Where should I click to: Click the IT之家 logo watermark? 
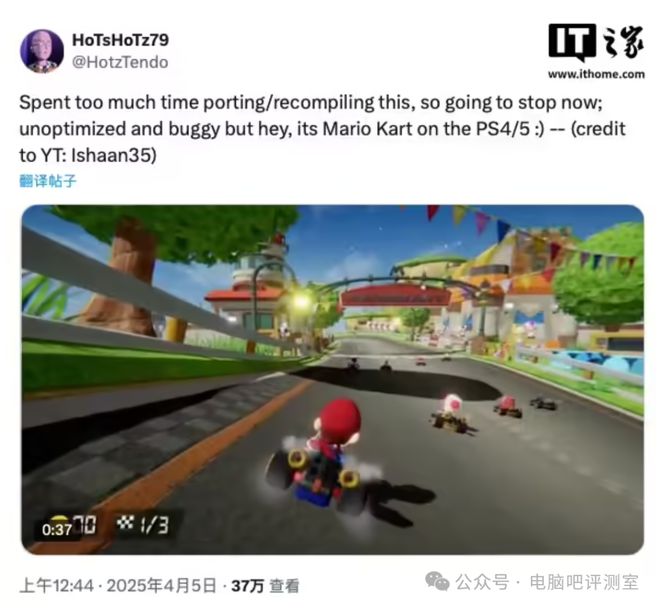pyautogui.click(x=596, y=43)
